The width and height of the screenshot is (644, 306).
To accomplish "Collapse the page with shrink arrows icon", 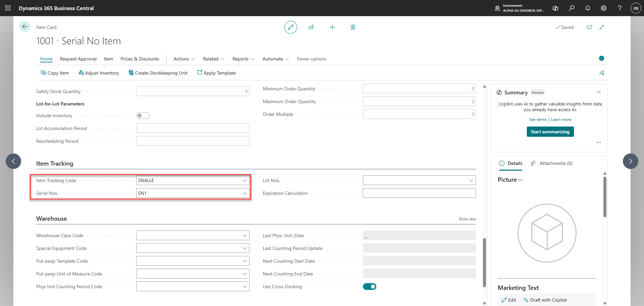I will tap(602, 27).
